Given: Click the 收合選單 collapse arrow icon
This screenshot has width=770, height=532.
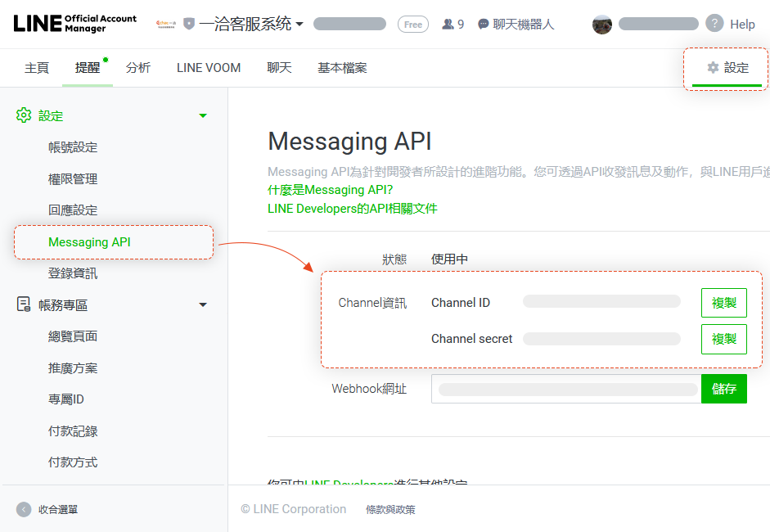Looking at the screenshot, I should click(x=24, y=509).
